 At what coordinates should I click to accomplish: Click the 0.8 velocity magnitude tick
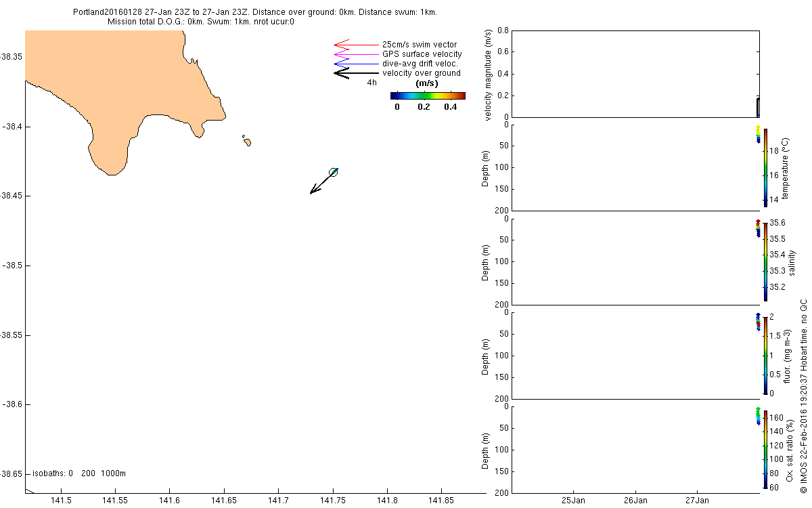[x=503, y=31]
